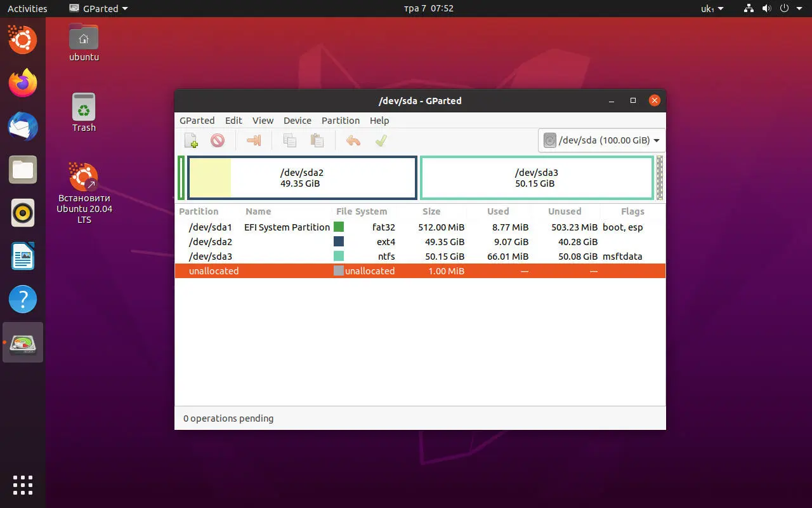Click the File System column header
Screen dimensions: 812x508
(362, 211)
